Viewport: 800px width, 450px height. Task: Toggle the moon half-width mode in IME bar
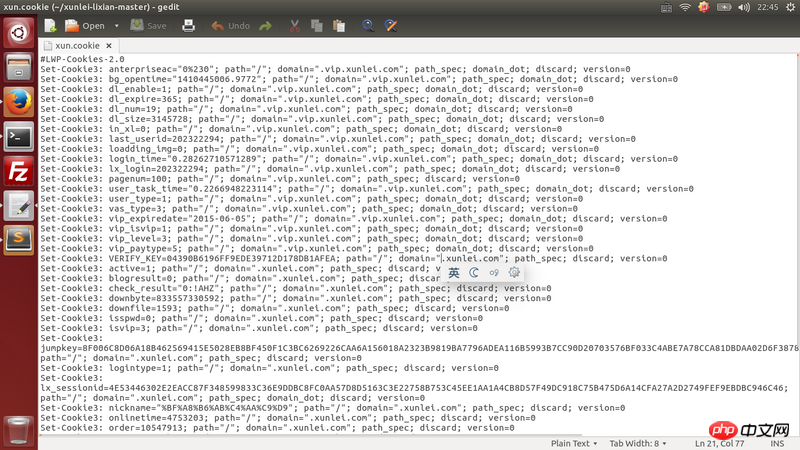coord(474,272)
